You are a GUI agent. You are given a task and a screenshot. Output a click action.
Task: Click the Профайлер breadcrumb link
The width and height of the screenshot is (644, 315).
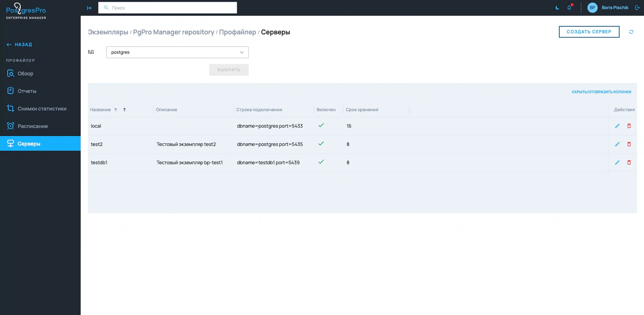pos(237,32)
